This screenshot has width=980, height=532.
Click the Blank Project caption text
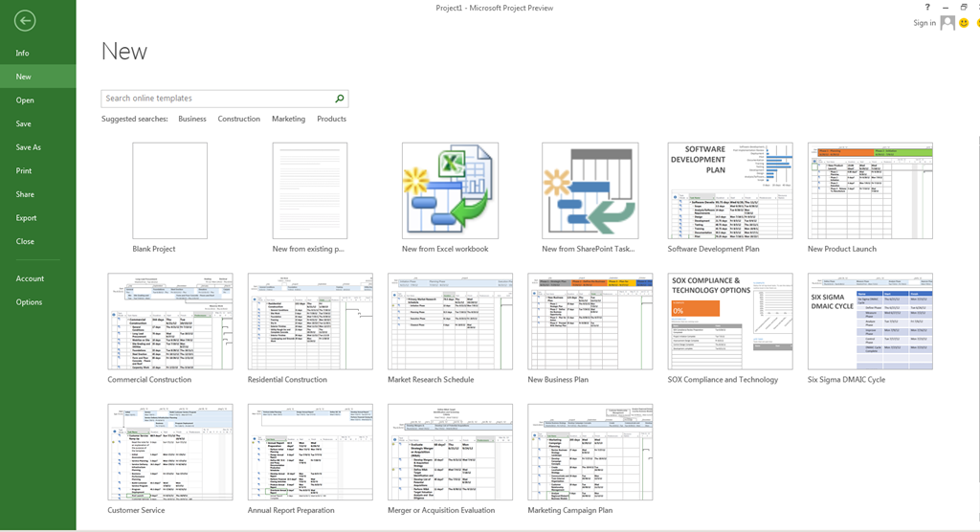tap(154, 249)
